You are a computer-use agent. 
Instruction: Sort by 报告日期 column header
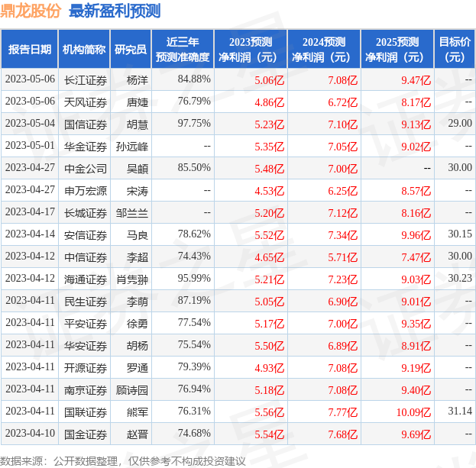30,49
